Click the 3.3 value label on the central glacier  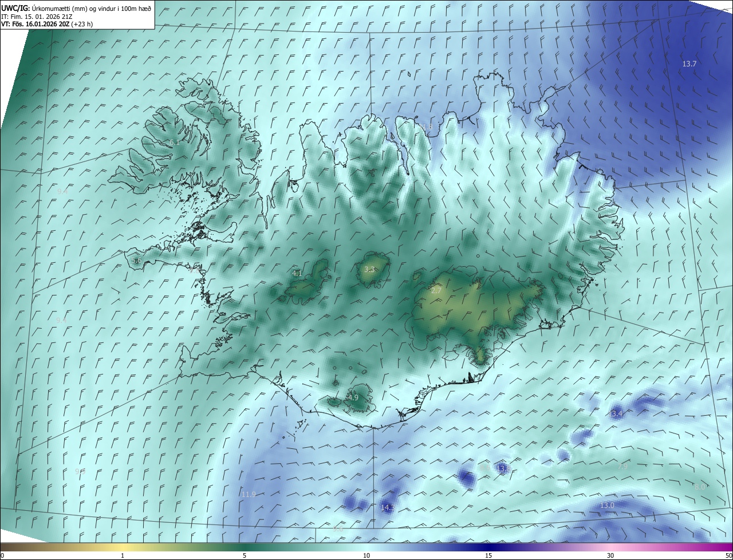(x=369, y=270)
